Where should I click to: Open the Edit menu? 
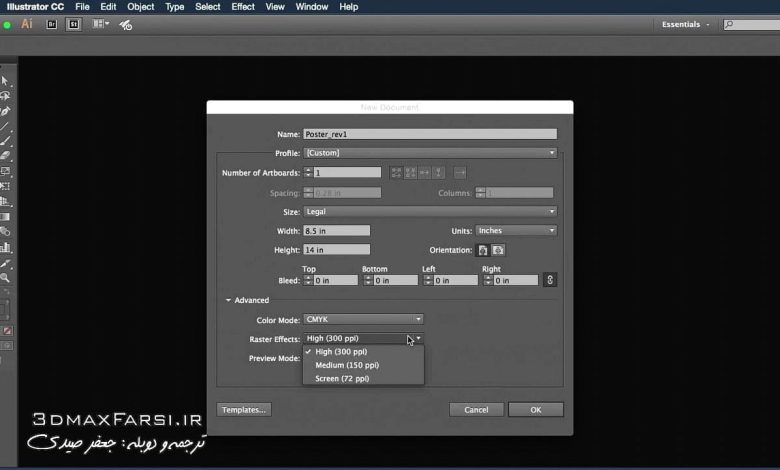pos(108,7)
